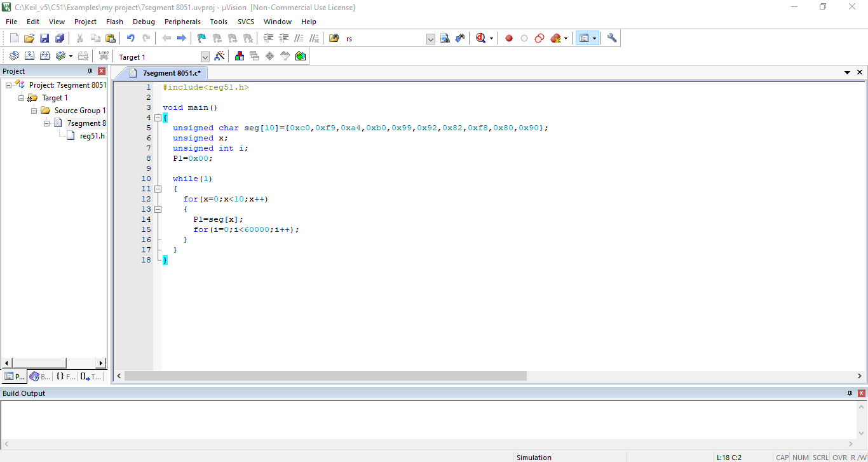The width and height of the screenshot is (868, 462).
Task: Collapse the Source Group 1 node
Action: 34,110
